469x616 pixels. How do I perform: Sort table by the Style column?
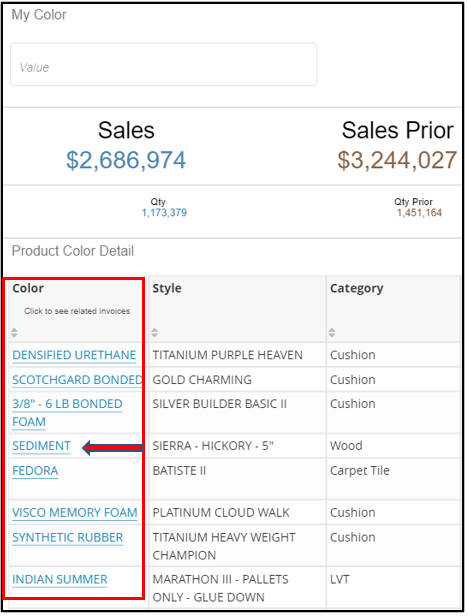pos(155,332)
